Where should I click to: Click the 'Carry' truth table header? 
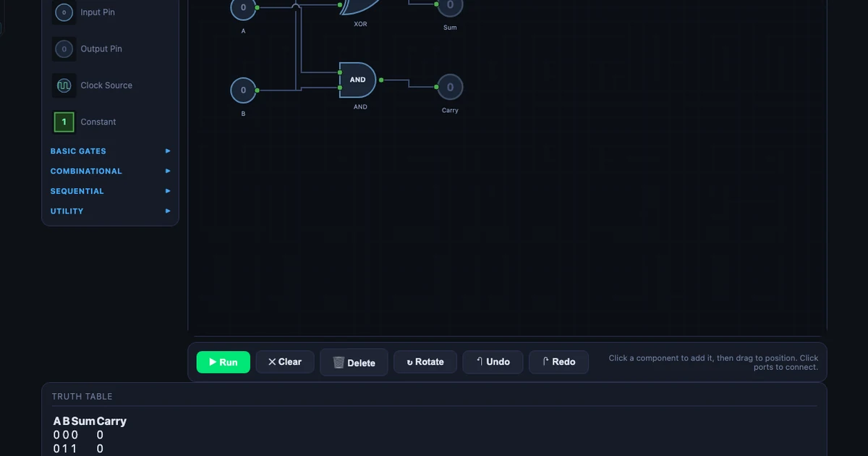tap(111, 421)
